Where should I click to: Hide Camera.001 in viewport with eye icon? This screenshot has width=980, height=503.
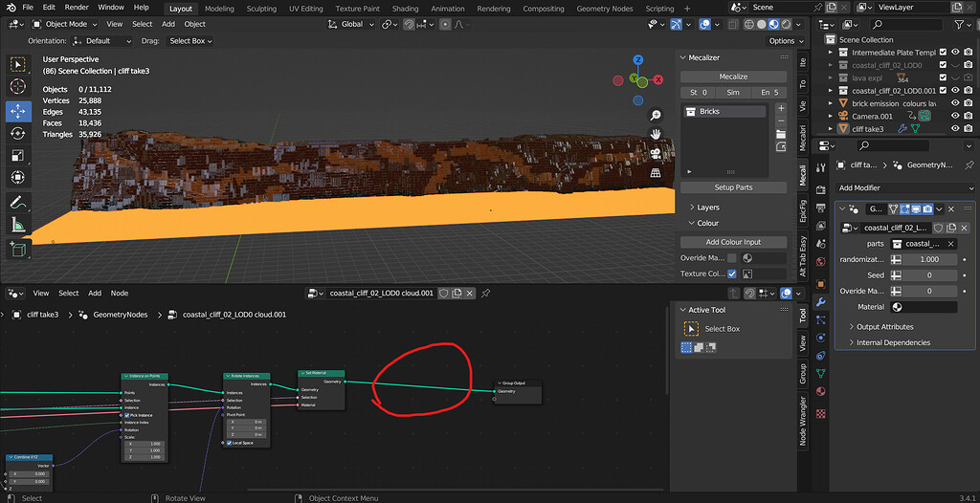point(955,117)
